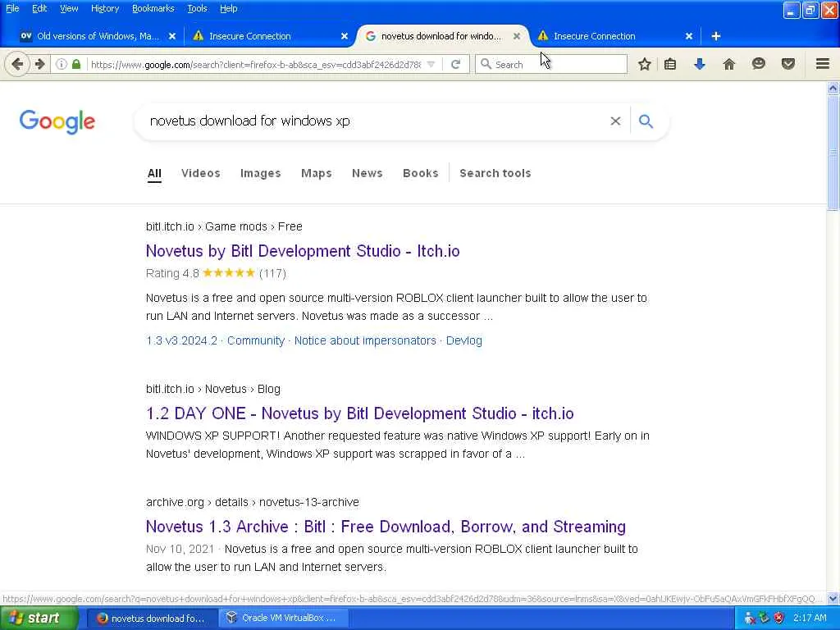The image size is (840, 630).
Task: Open the Devlog sitelink
Action: pos(464,340)
